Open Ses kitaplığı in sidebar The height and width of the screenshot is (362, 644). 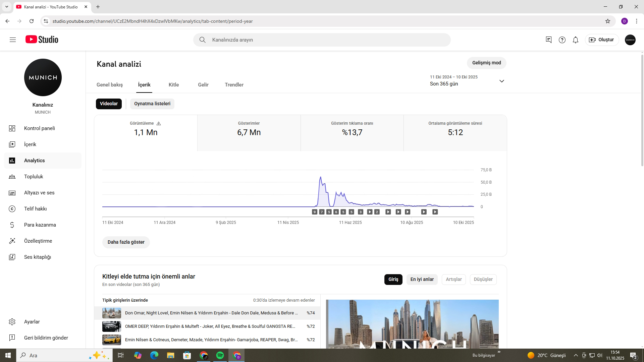[37, 257]
